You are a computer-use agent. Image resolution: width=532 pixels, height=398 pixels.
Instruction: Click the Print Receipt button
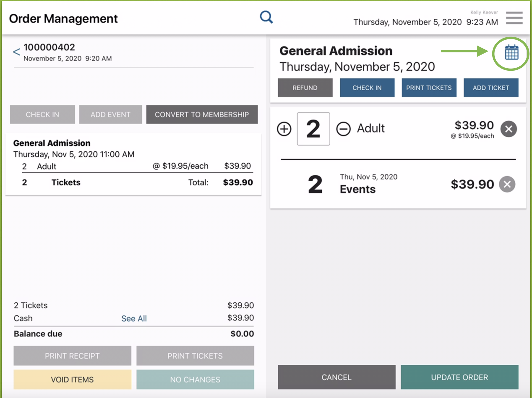tap(72, 356)
